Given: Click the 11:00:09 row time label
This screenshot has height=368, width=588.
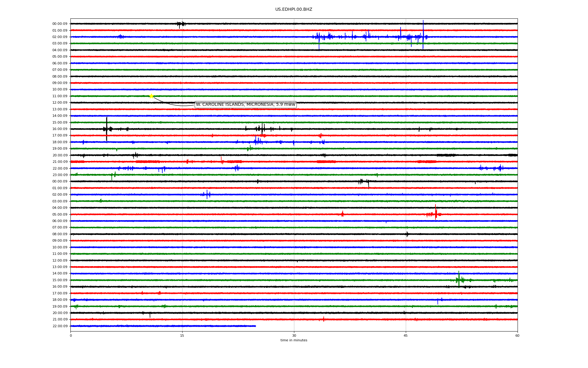Looking at the screenshot, I should pos(60,96).
